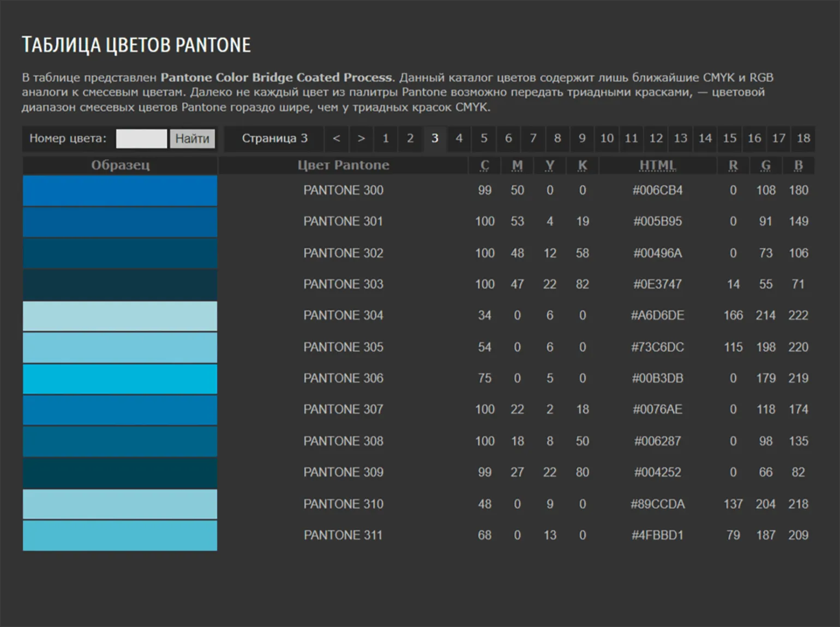Viewport: 840px width, 627px height.
Task: Open page 7 in pagination
Action: pyautogui.click(x=533, y=138)
